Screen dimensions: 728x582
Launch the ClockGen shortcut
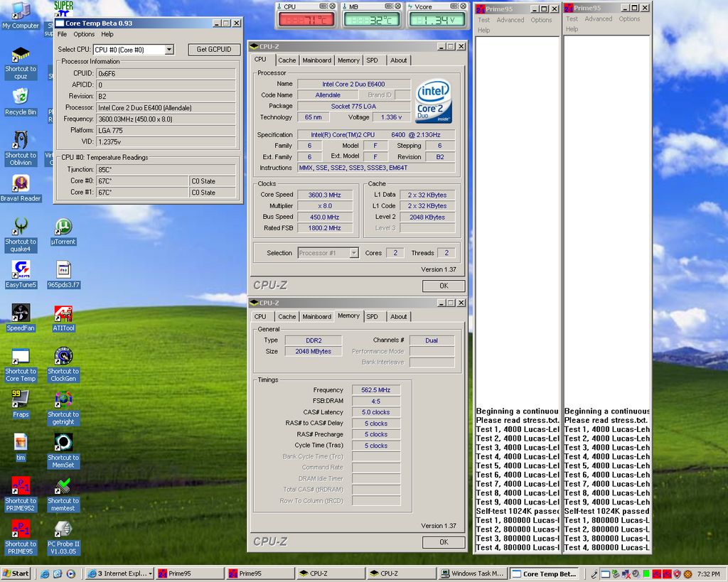pyautogui.click(x=63, y=357)
